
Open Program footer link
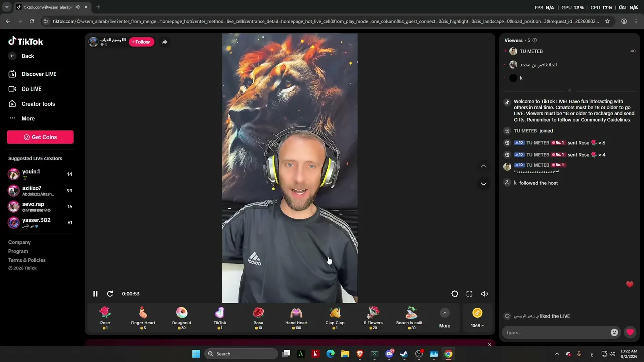[18, 251]
